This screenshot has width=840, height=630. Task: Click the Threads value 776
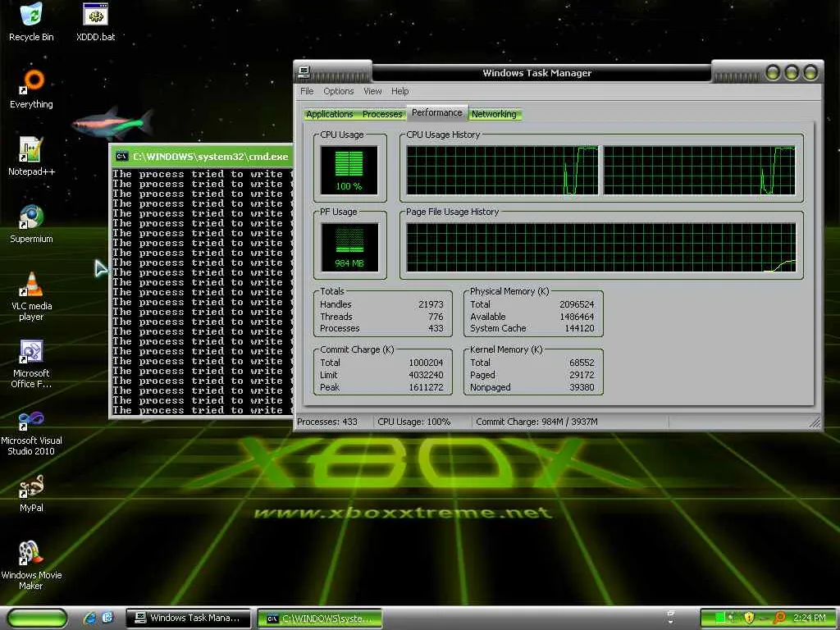pyautogui.click(x=436, y=317)
